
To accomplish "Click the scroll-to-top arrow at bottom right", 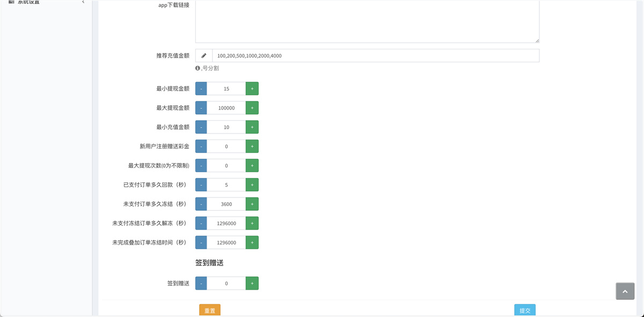I will click(x=625, y=291).
